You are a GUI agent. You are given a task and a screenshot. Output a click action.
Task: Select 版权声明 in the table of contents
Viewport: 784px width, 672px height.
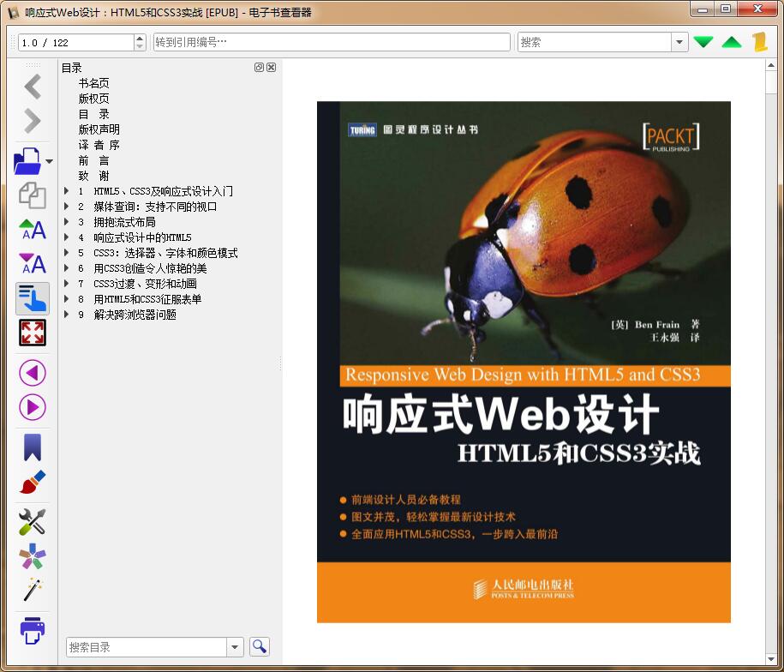pos(99,129)
